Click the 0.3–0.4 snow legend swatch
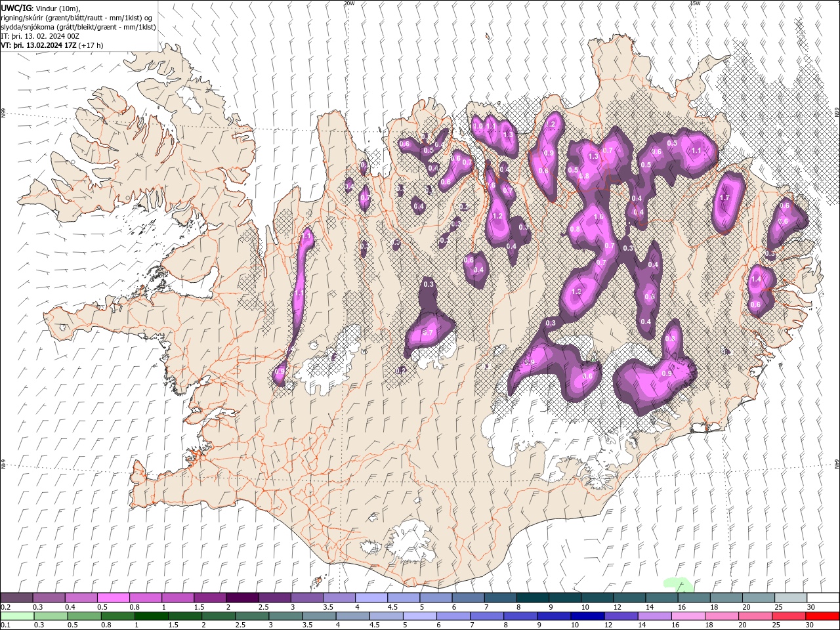840x630 pixels. click(49, 598)
